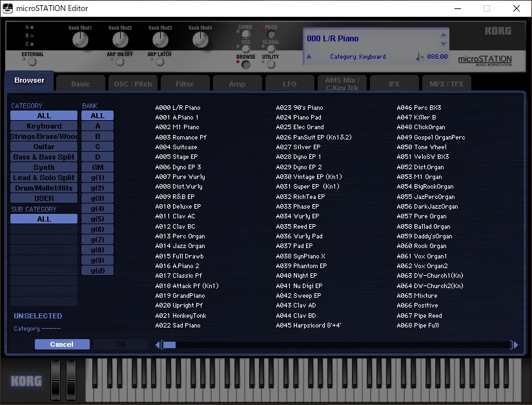Open the LFO tab
The height and width of the screenshot is (405, 532).
pyautogui.click(x=289, y=83)
